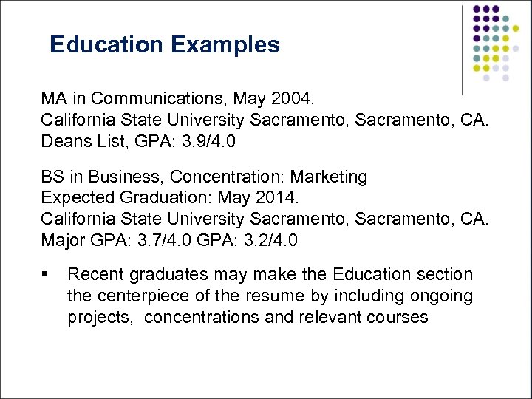This screenshot has width=532, height=399.
Task: Click the top-left purple dot in the dot grid
Action: pyautogui.click(x=477, y=9)
